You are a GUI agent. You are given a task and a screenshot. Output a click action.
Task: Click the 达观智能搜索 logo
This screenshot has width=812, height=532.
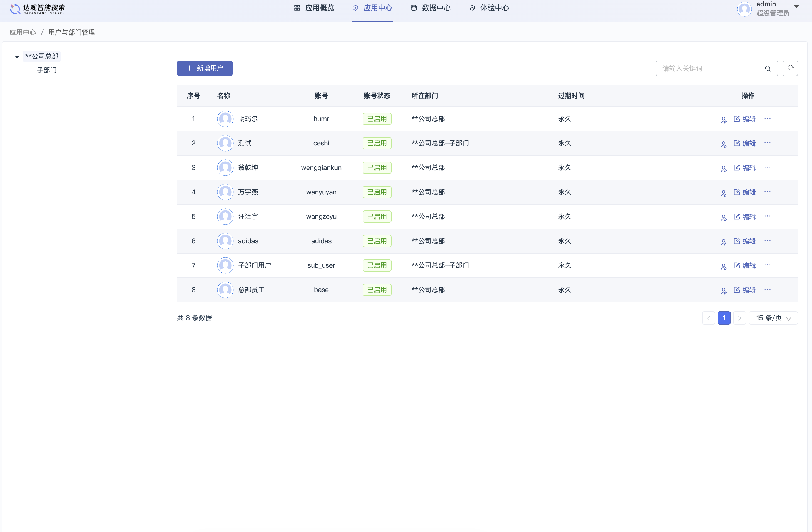[37, 9]
